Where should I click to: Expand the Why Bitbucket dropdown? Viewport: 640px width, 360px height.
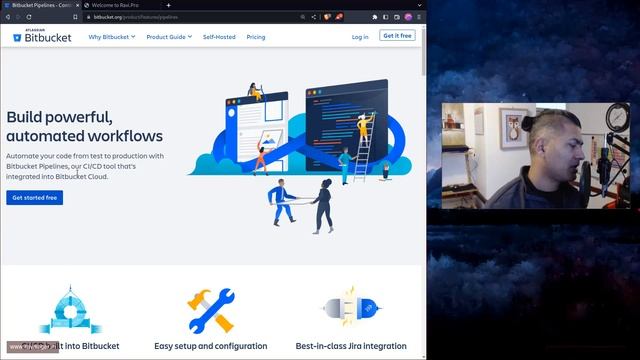(112, 37)
